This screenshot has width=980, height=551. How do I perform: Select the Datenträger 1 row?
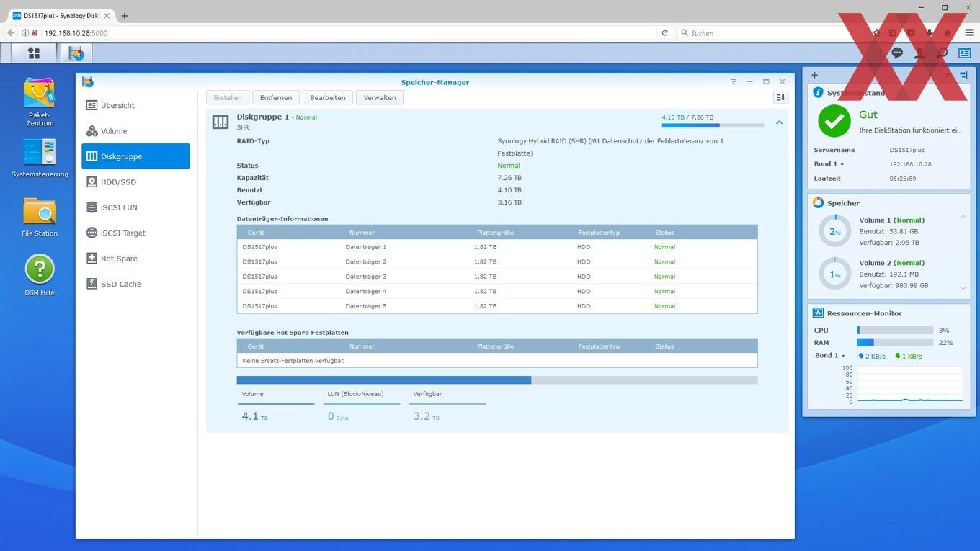[x=497, y=246]
